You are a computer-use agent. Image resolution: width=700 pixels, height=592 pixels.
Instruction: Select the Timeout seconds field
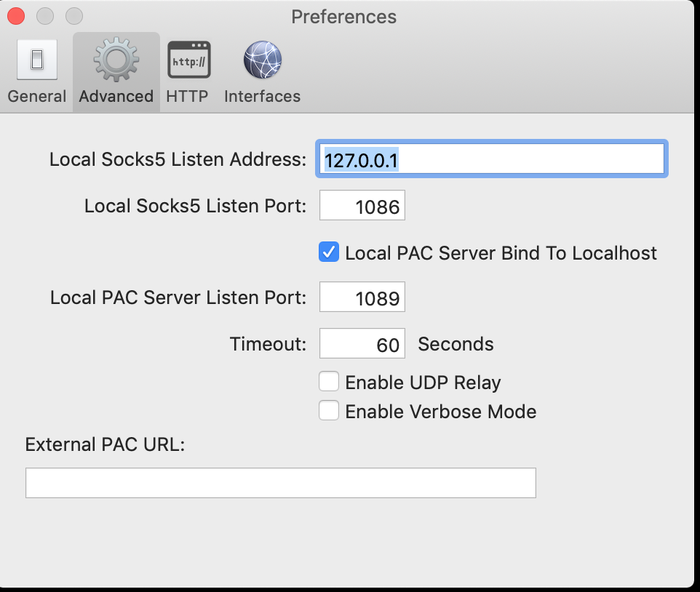click(362, 344)
